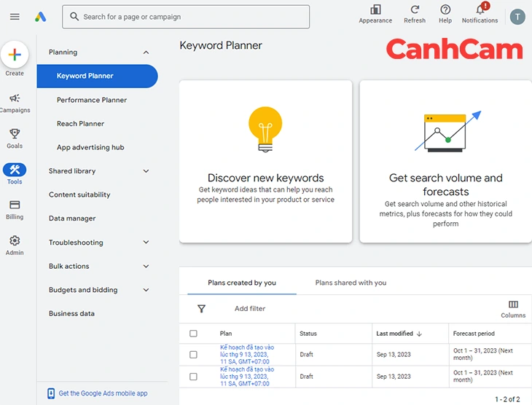Open Goals trophy icon
This screenshot has height=405, width=532.
[x=15, y=133]
